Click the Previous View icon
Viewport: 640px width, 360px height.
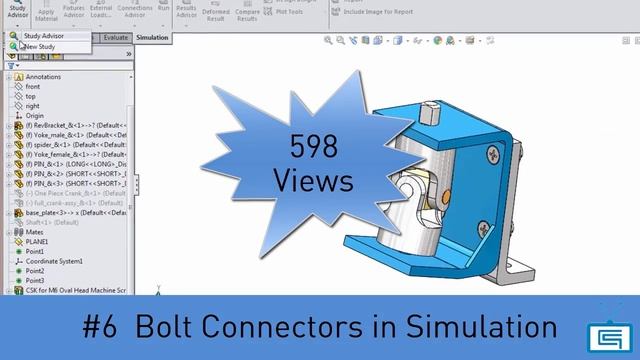[x=353, y=40]
